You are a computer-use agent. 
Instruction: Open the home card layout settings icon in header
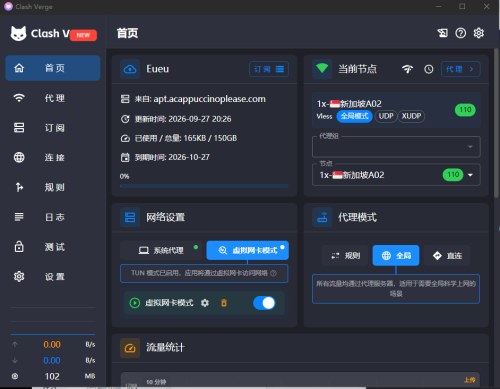443,33
